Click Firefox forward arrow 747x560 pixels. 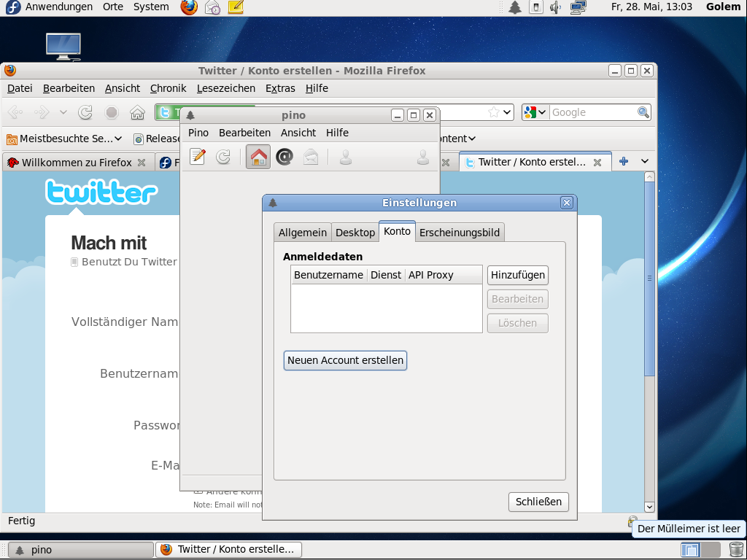coord(42,112)
